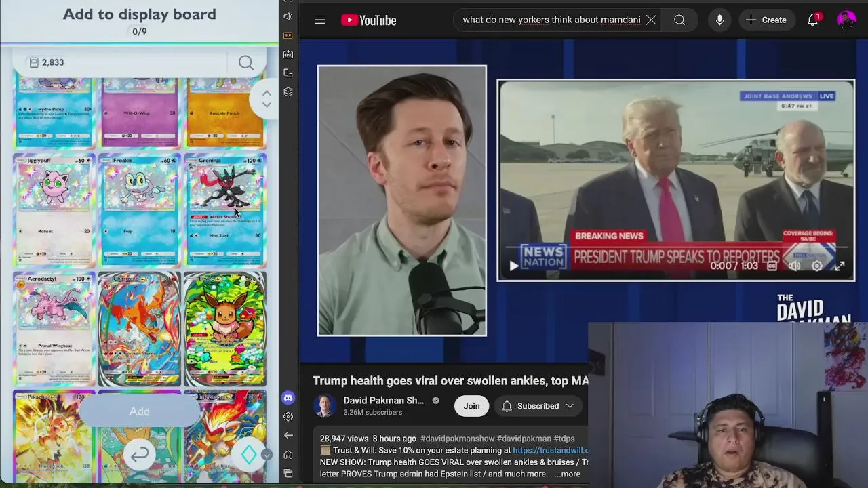Open the #davidpakmanshow hashtag link
The width and height of the screenshot is (868, 488).
(x=458, y=439)
